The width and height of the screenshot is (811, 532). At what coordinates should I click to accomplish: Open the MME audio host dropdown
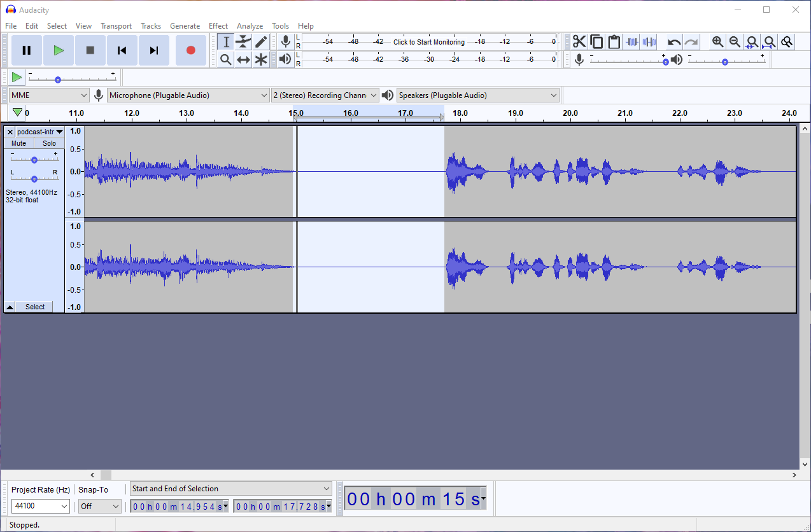pyautogui.click(x=49, y=95)
